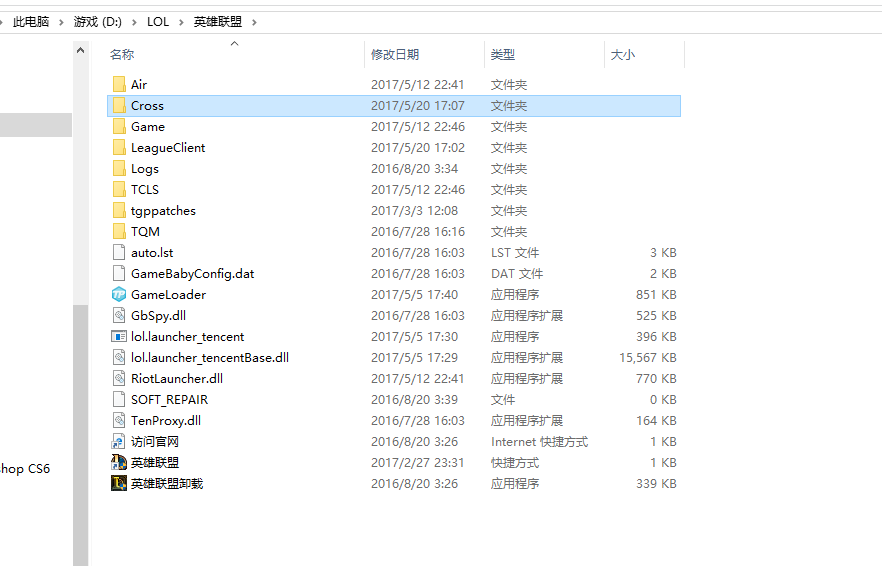Viewport: 882px width, 566px height.
Task: Select the file name RiotLauncher.dll
Action: tap(177, 379)
